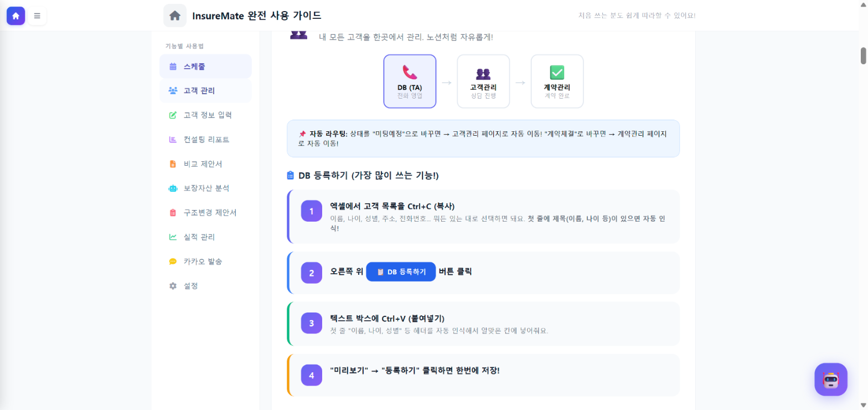Click the purple people icon at the section top
This screenshot has height=410, width=868.
298,34
